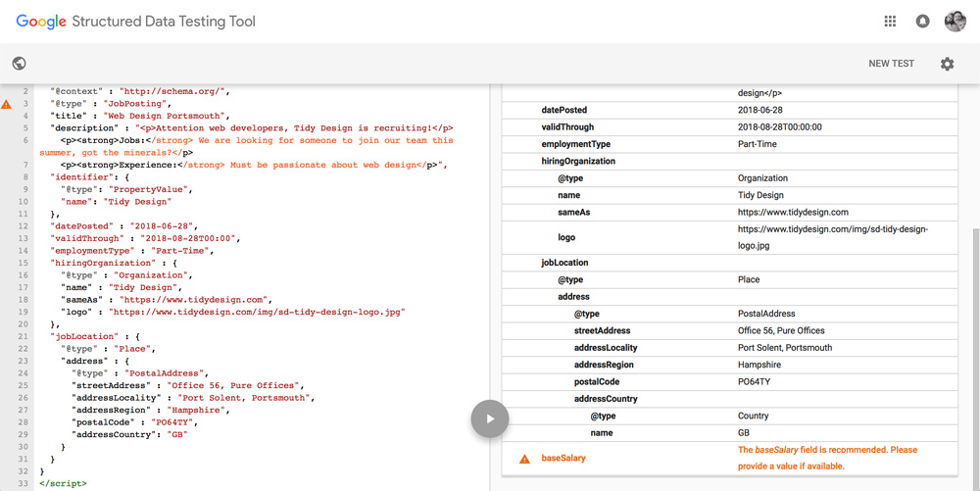Click the Google logo

pyautogui.click(x=41, y=22)
